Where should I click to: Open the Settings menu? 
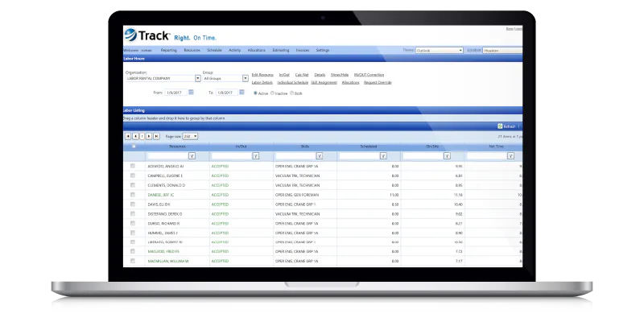click(323, 50)
